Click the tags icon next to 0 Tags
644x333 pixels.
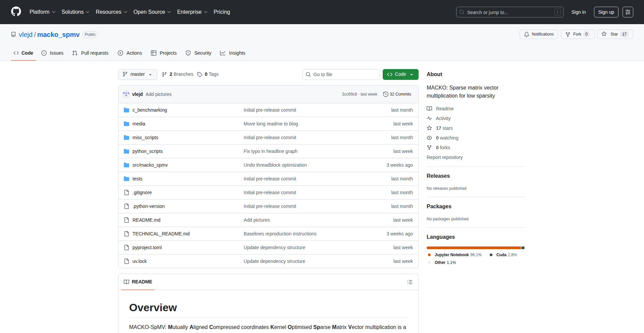pyautogui.click(x=200, y=74)
